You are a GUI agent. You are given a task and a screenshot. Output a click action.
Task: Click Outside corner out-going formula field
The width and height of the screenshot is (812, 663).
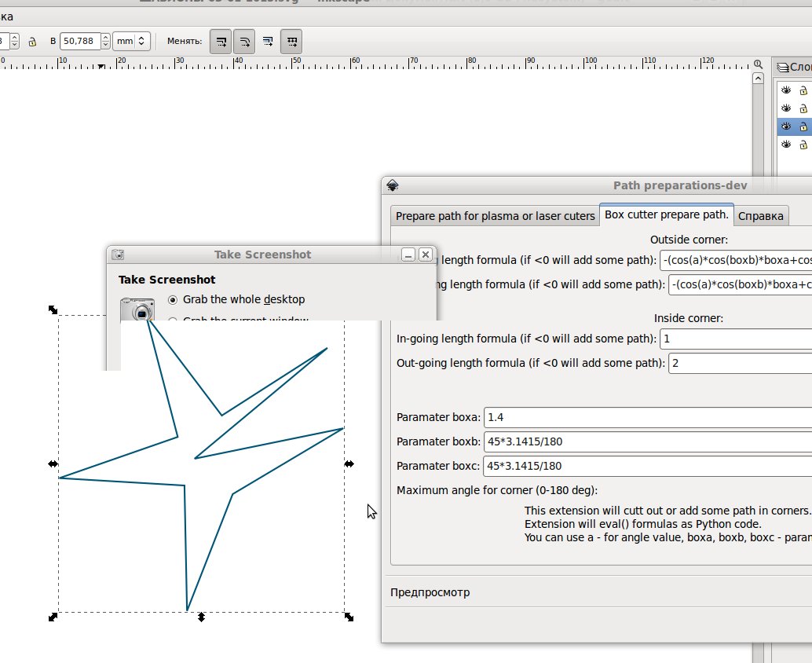tap(741, 284)
